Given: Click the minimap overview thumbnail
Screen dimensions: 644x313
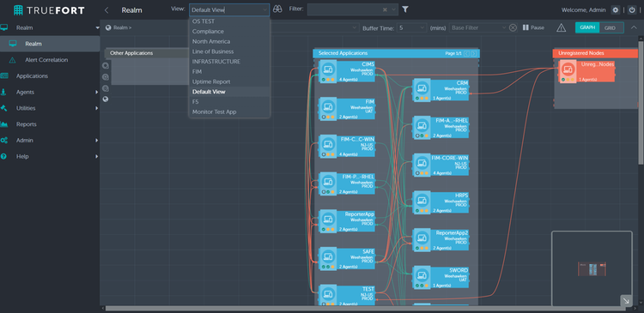Looking at the screenshot, I should [x=592, y=269].
